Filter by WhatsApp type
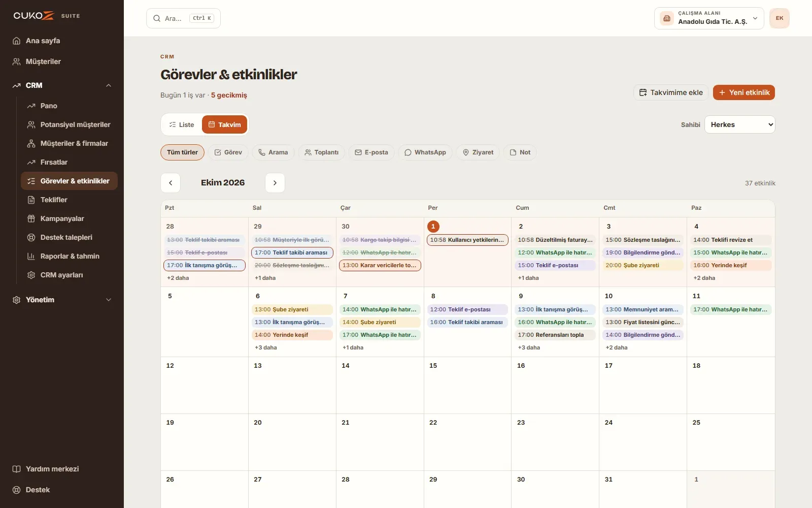The height and width of the screenshot is (508, 812). (425, 152)
